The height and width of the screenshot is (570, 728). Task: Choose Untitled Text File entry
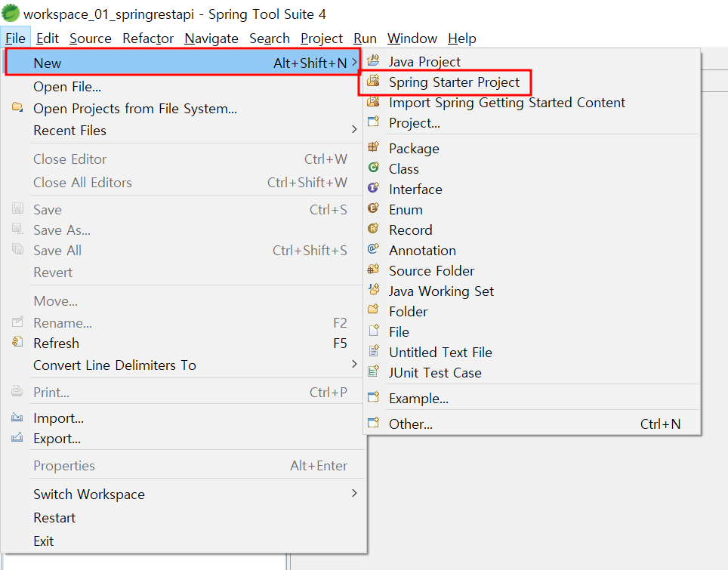(x=532, y=353)
